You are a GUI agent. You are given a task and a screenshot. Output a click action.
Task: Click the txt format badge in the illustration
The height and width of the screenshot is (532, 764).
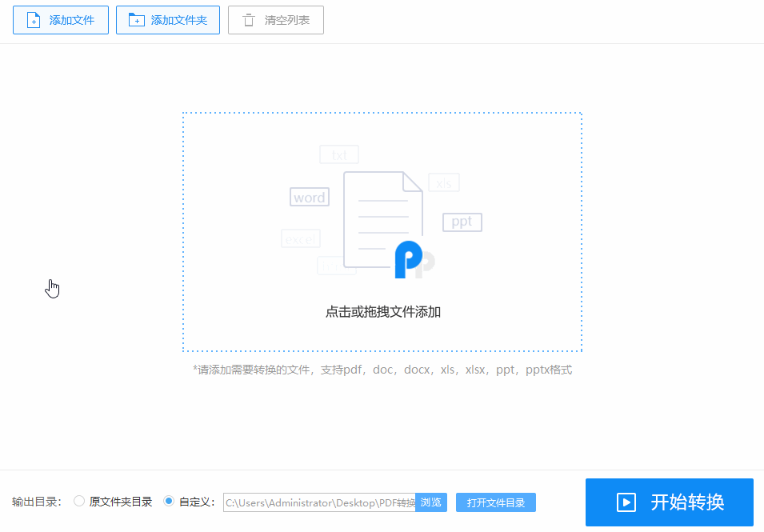point(338,154)
